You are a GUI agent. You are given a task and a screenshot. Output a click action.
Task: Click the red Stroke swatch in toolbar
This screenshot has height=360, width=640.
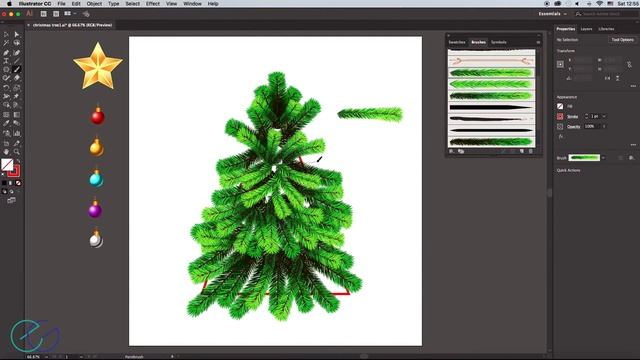click(14, 171)
